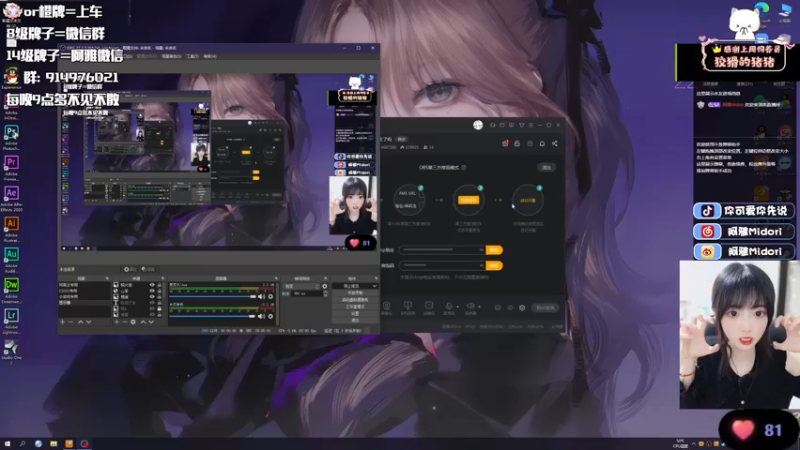Click start recording button in OBS controls

pos(355,293)
